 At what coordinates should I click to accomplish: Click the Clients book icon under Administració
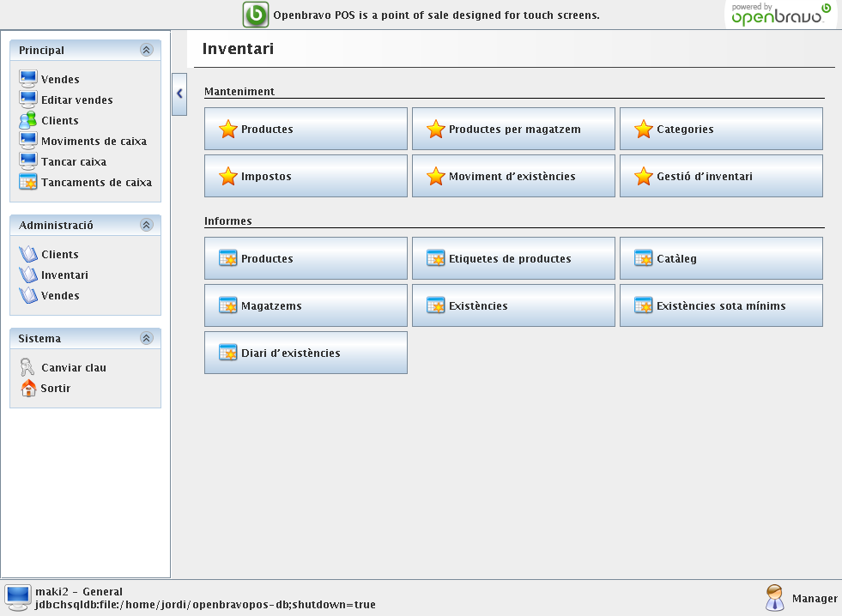tap(28, 254)
